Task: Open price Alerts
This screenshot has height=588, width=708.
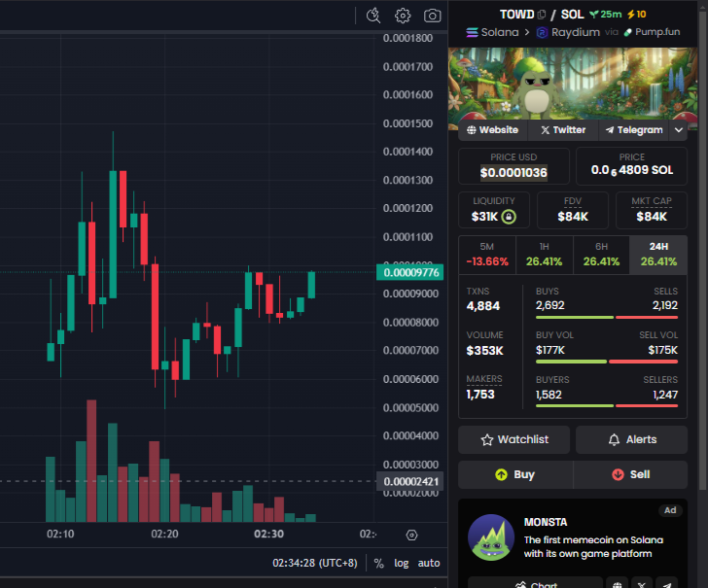Action: point(631,439)
